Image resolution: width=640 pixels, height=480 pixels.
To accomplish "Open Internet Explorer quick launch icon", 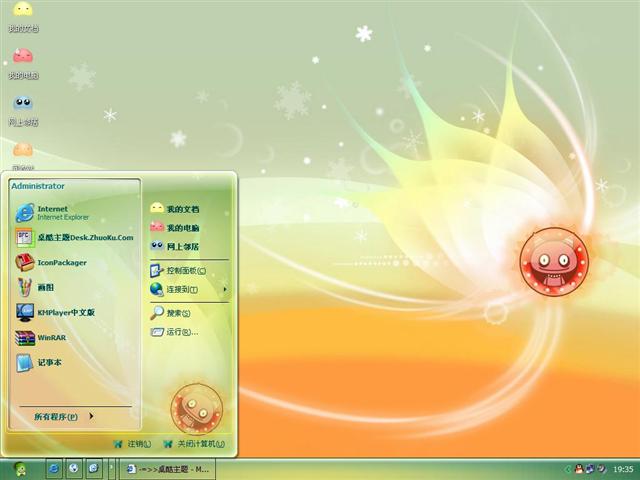I will point(54,469).
